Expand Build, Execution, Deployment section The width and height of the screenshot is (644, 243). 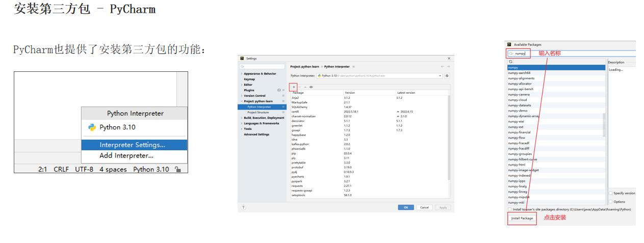(x=241, y=118)
